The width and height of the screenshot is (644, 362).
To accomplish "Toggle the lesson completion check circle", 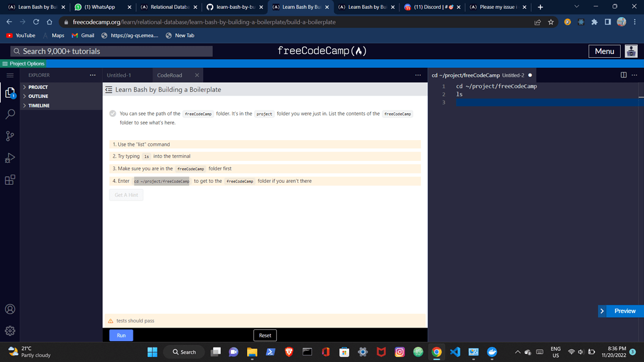I will point(113,114).
